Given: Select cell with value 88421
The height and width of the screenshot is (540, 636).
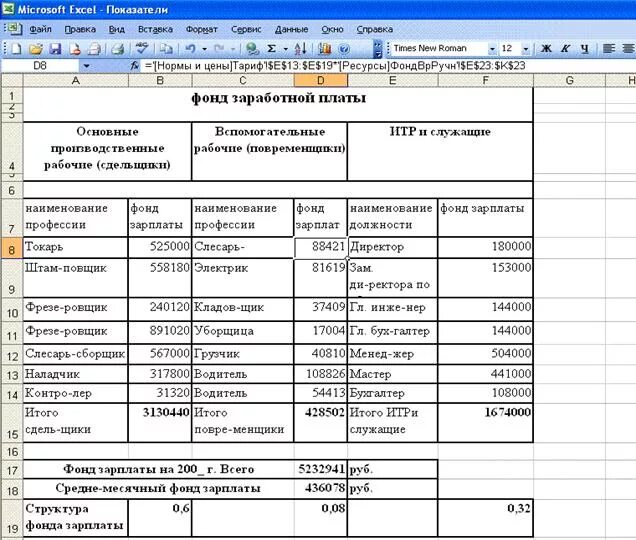Looking at the screenshot, I should (x=320, y=247).
